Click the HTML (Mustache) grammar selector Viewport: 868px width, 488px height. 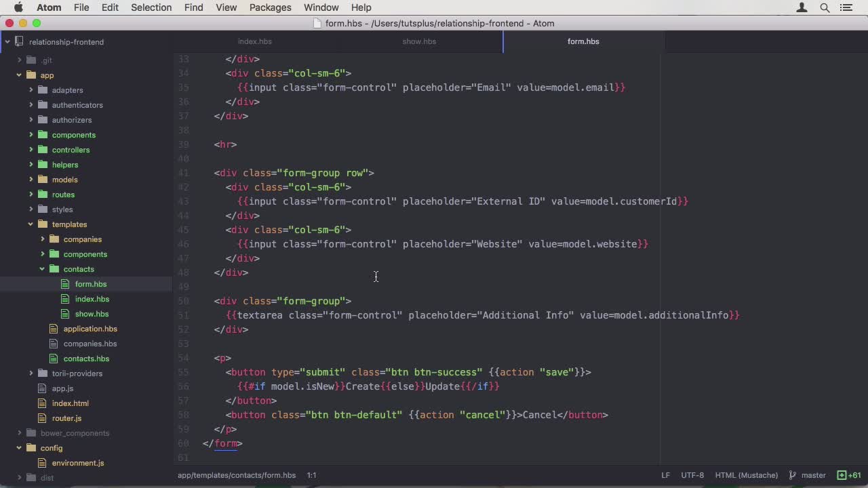(746, 475)
